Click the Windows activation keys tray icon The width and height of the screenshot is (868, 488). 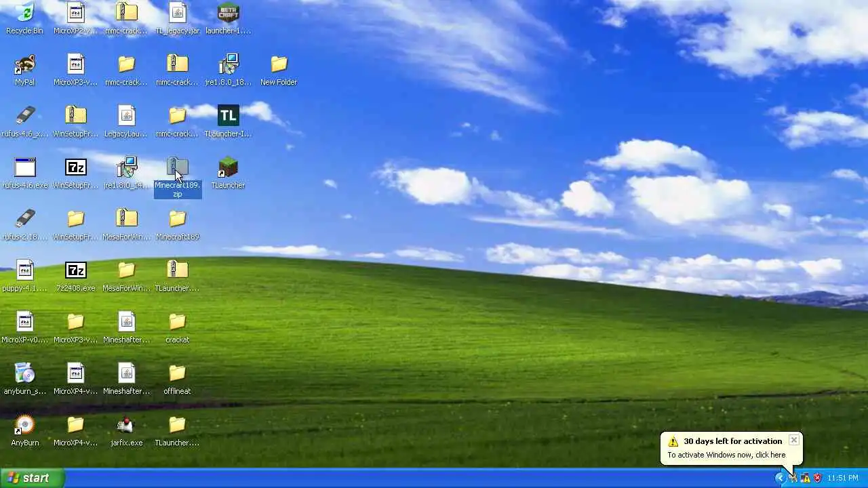point(793,478)
